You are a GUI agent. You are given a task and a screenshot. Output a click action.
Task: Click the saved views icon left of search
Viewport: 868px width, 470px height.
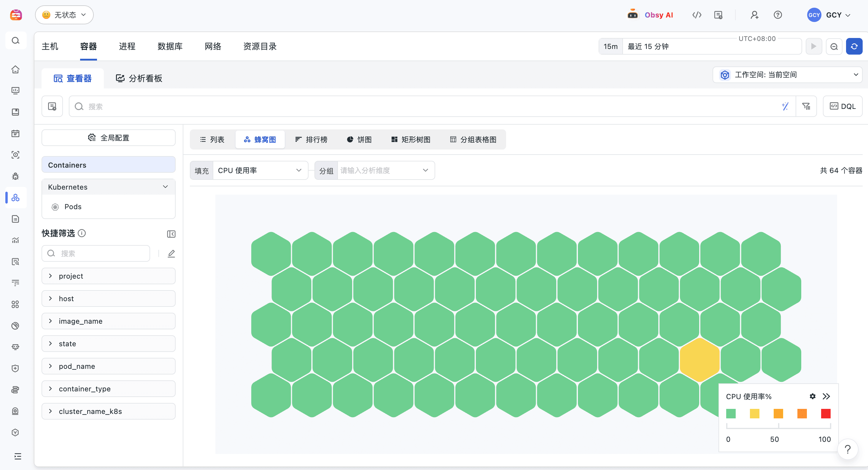click(x=52, y=107)
